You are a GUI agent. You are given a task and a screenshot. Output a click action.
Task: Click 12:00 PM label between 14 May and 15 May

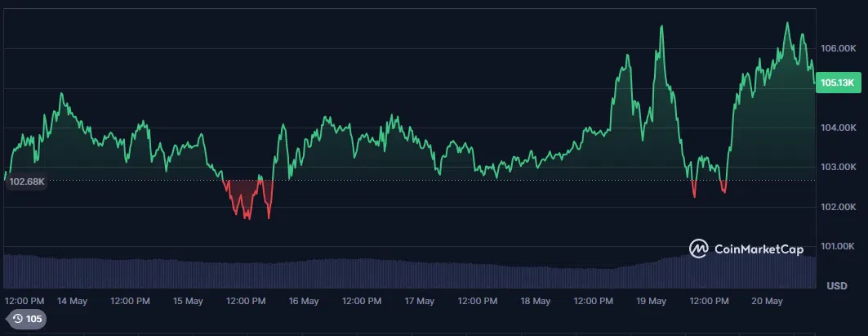click(130, 301)
